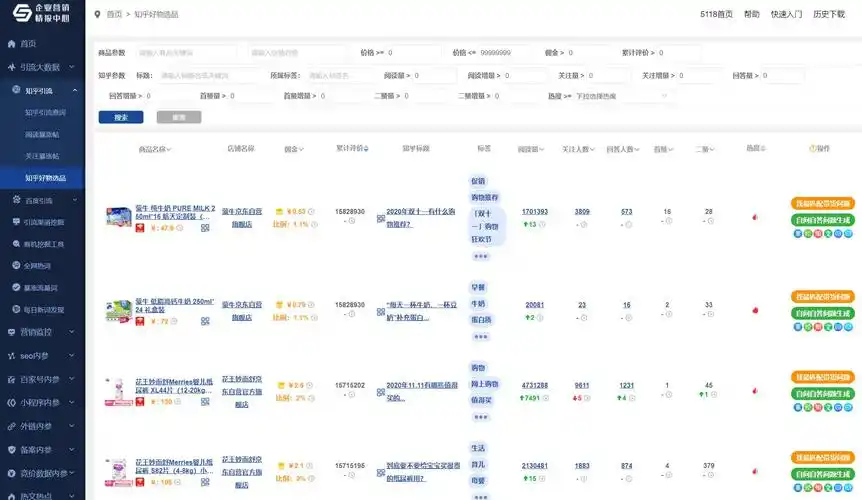
Task: Open 2020年11.11有哪些值得买 Zhihu title link
Action: [x=422, y=391]
